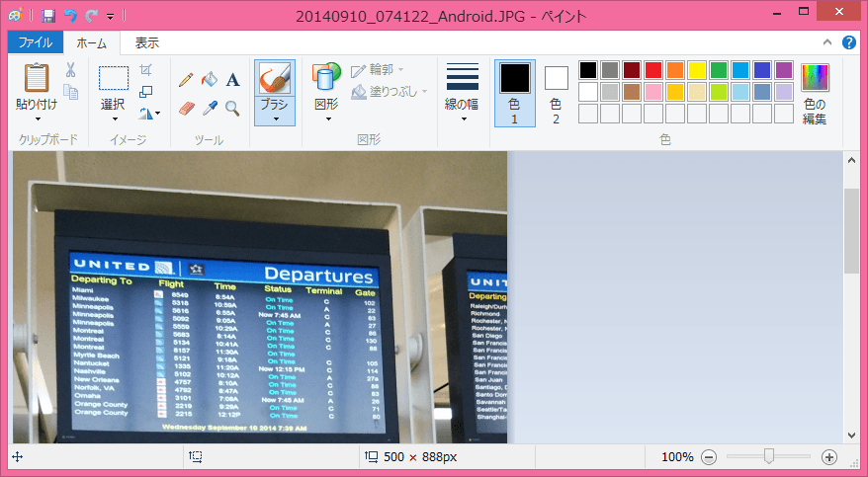Expand the Brushes dropdown arrow

(x=275, y=119)
